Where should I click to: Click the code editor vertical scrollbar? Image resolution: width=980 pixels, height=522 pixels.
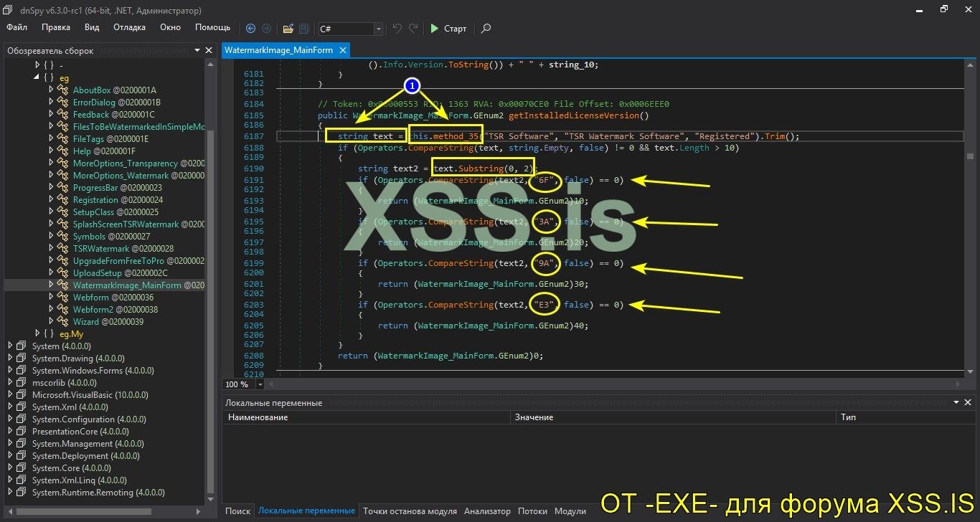[x=970, y=219]
